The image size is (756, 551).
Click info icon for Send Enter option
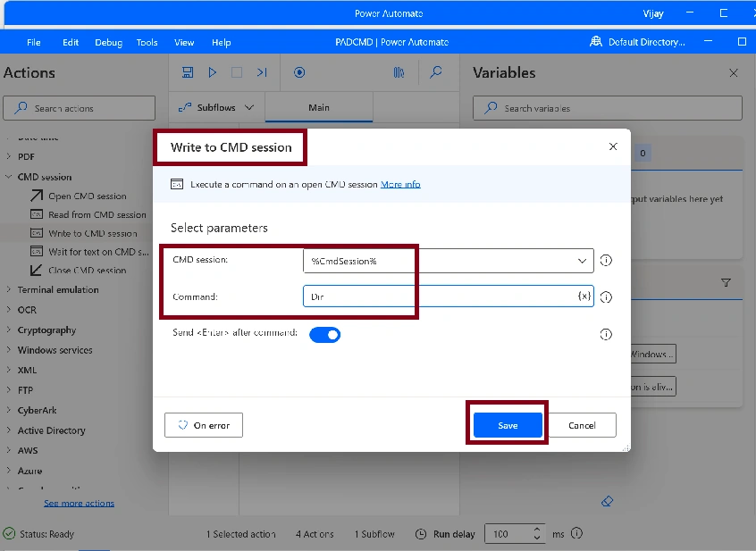pos(606,334)
